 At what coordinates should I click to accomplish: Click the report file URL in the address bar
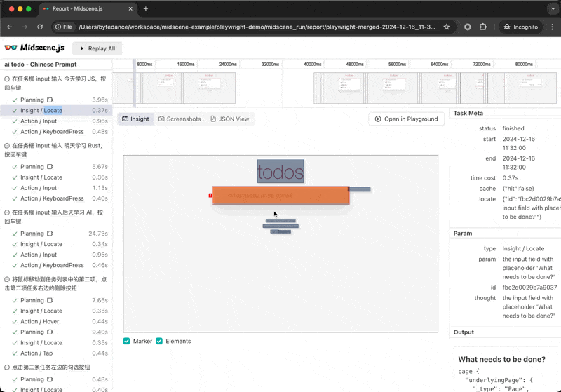coord(257,27)
